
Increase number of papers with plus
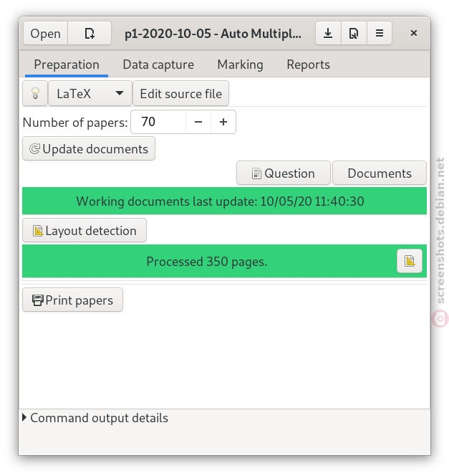tap(223, 122)
